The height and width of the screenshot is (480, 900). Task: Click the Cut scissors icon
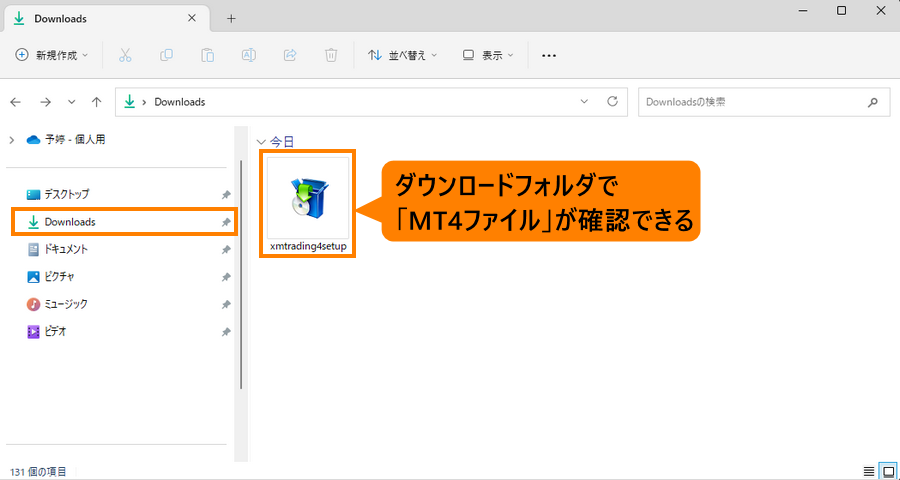pyautogui.click(x=125, y=56)
